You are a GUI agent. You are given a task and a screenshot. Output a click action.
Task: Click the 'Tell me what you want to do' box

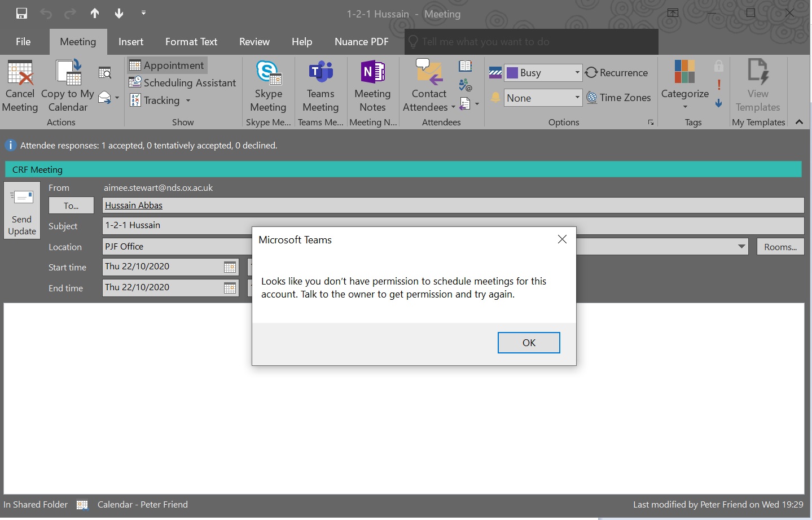[x=532, y=42]
